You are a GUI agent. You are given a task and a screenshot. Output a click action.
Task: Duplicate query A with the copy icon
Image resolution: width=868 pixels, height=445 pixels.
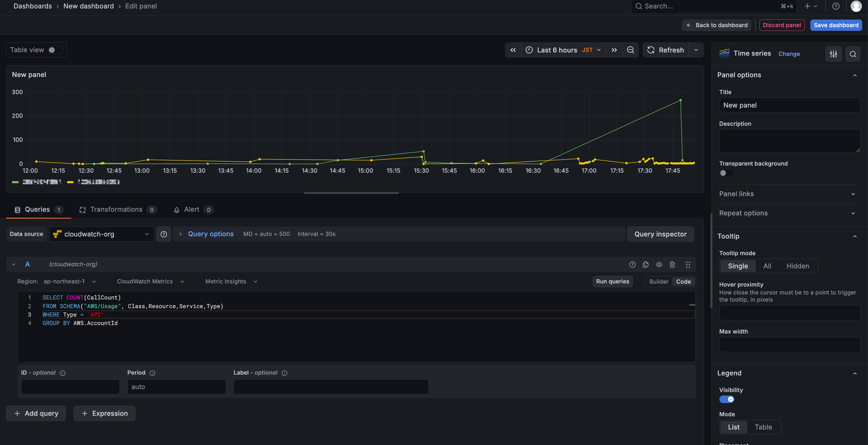(x=646, y=265)
